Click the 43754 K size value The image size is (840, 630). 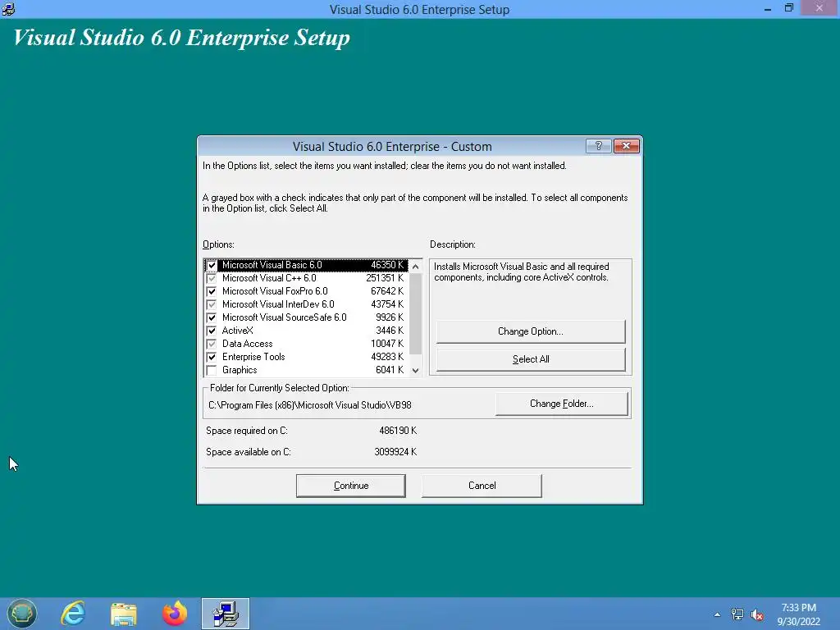click(387, 305)
